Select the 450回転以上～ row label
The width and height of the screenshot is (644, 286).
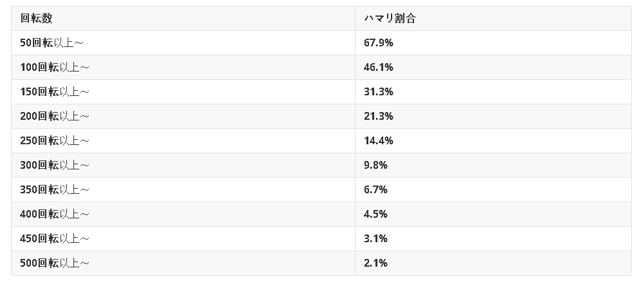click(57, 238)
